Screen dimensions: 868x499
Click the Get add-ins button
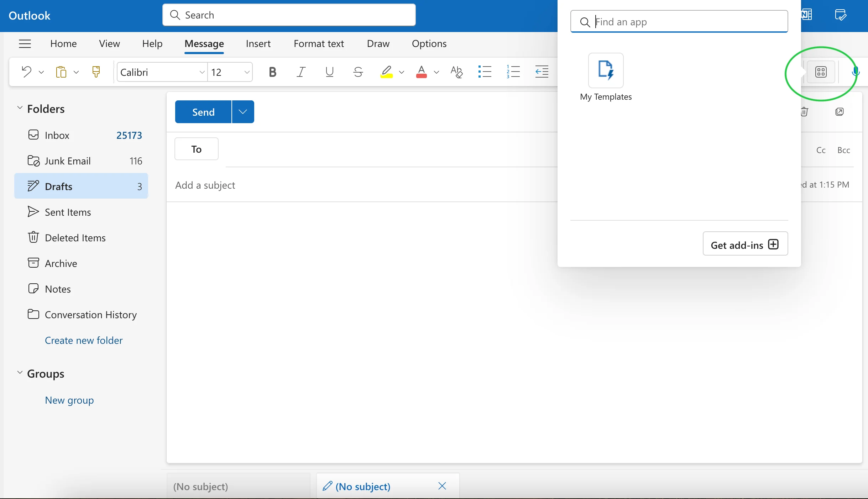[745, 244]
